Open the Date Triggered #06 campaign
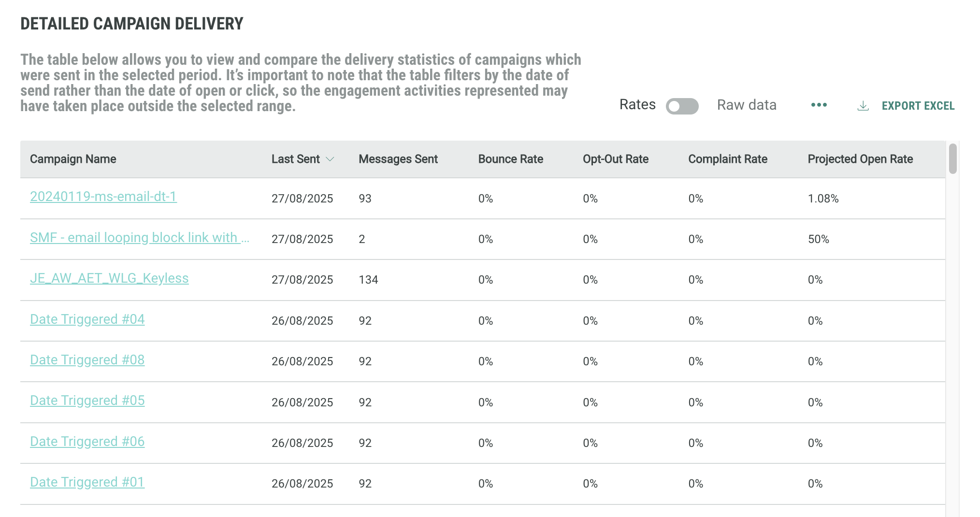 tap(87, 442)
